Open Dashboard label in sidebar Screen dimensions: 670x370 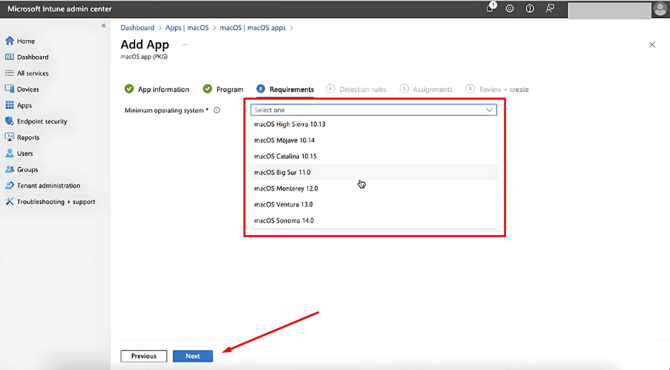(33, 57)
